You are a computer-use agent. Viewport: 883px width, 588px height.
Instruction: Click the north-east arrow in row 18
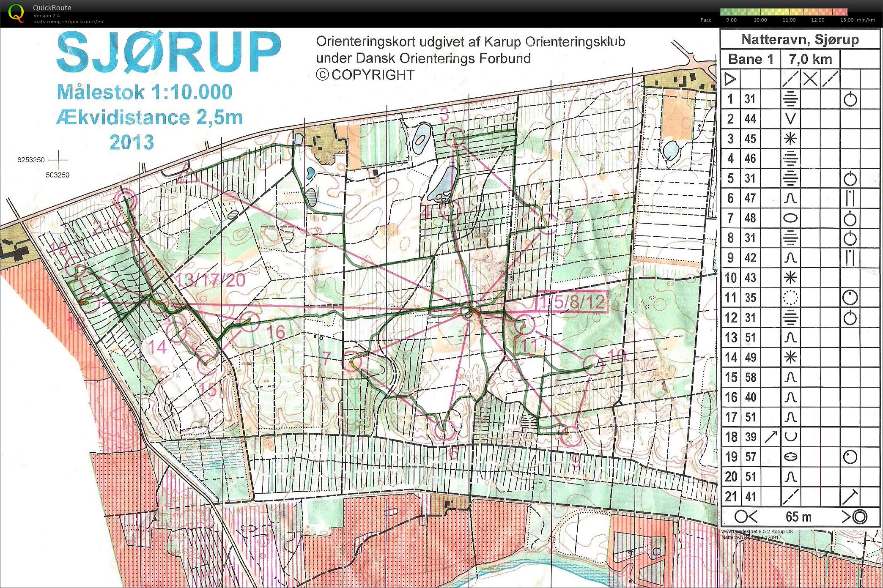point(771,437)
